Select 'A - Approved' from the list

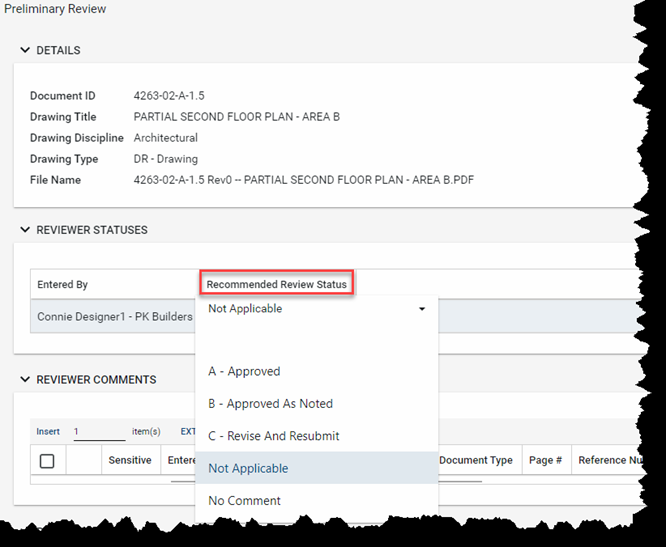pyautogui.click(x=244, y=372)
